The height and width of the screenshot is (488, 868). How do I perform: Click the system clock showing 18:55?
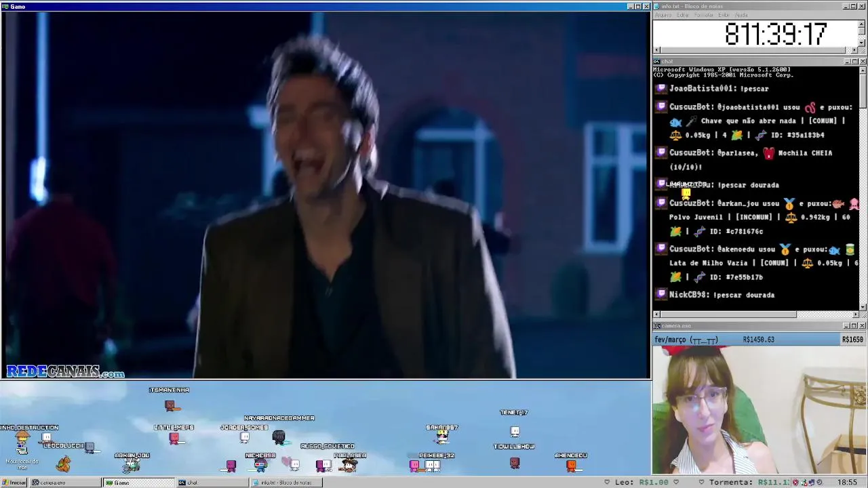(x=847, y=483)
